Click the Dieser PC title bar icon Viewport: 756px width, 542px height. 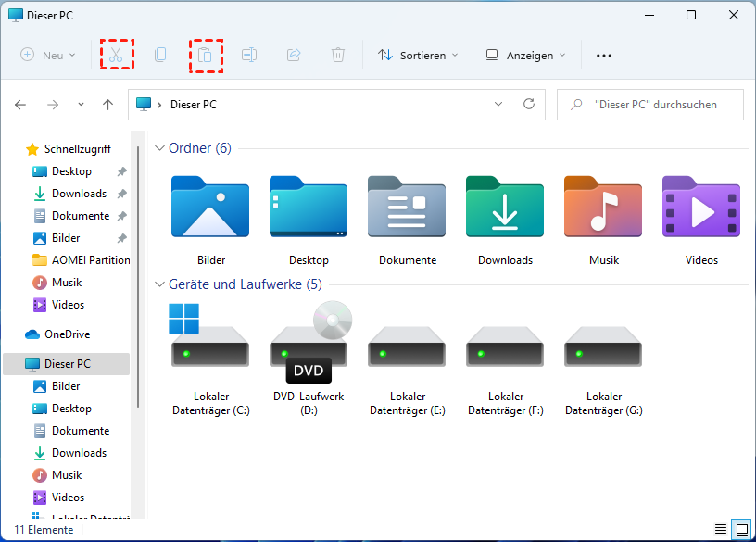(16, 15)
